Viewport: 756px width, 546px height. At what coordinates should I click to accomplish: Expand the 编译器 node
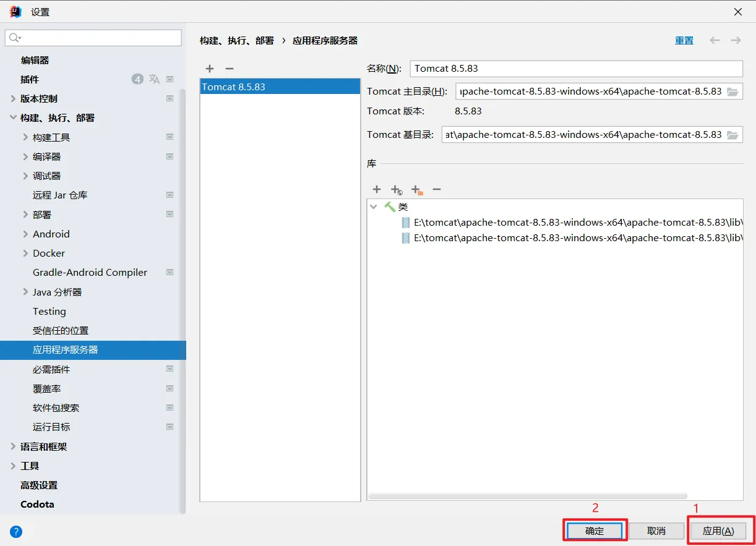pos(25,156)
